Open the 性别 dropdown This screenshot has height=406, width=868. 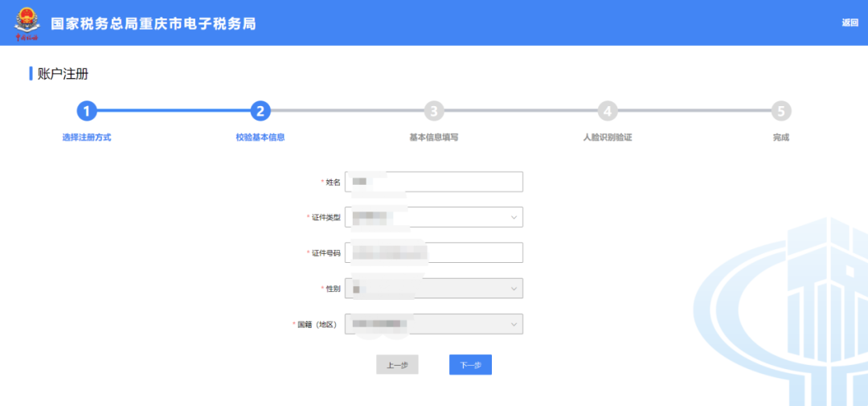click(434, 289)
